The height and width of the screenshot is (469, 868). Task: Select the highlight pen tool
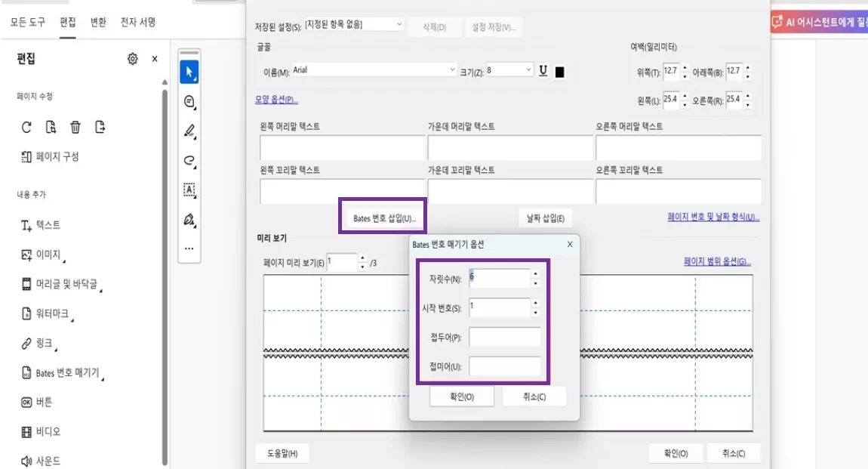click(x=191, y=130)
